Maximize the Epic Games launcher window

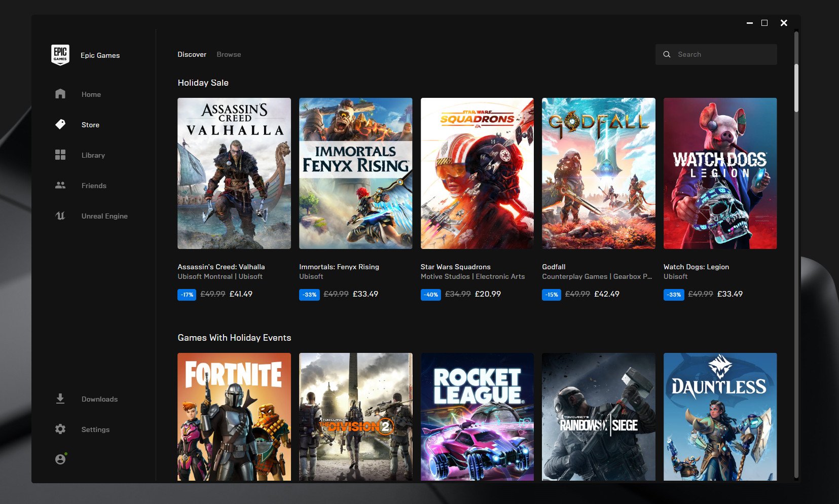click(x=764, y=23)
